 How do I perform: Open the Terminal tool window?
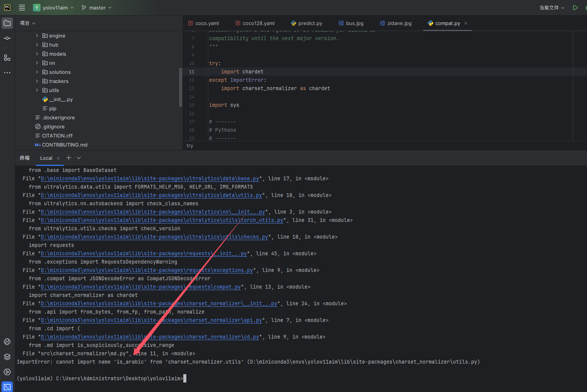pyautogui.click(x=7, y=387)
